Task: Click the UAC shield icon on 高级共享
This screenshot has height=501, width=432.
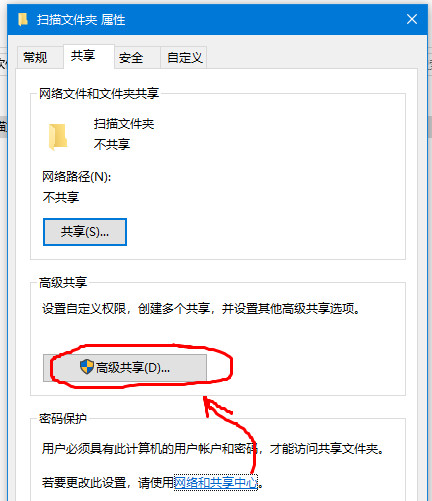Action: [87, 367]
